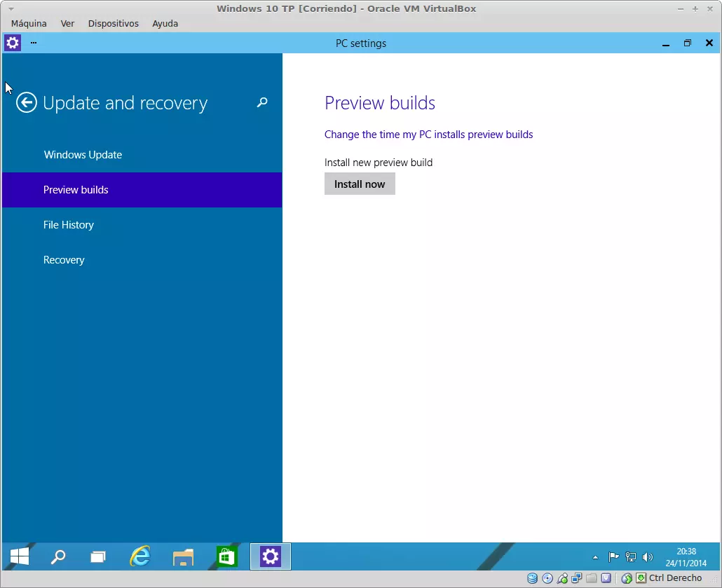Select Windows Update in the sidebar
This screenshot has width=722, height=588.
pos(83,155)
